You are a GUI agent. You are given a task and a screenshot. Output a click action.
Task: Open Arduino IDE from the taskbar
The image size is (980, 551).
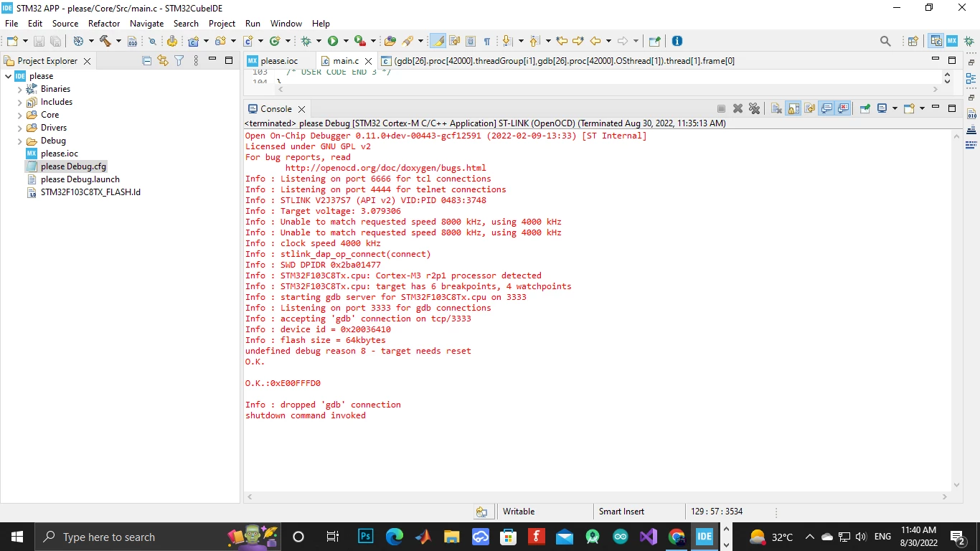621,537
